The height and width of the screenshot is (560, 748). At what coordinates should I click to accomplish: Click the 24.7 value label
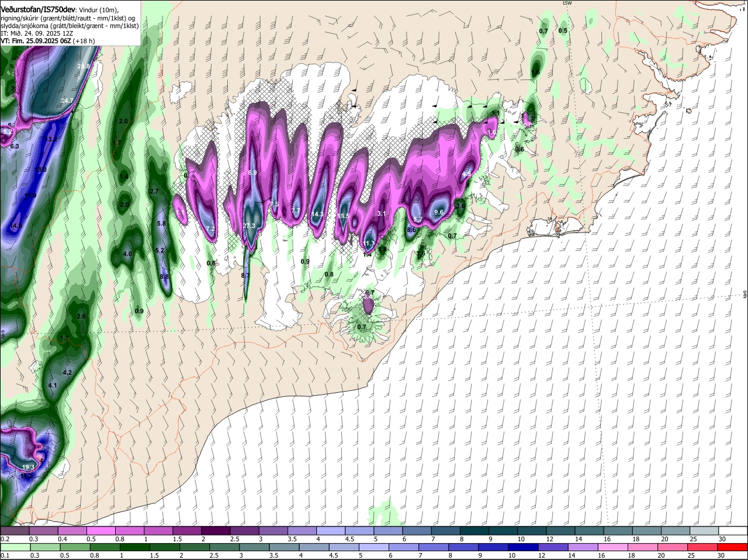tap(67, 101)
